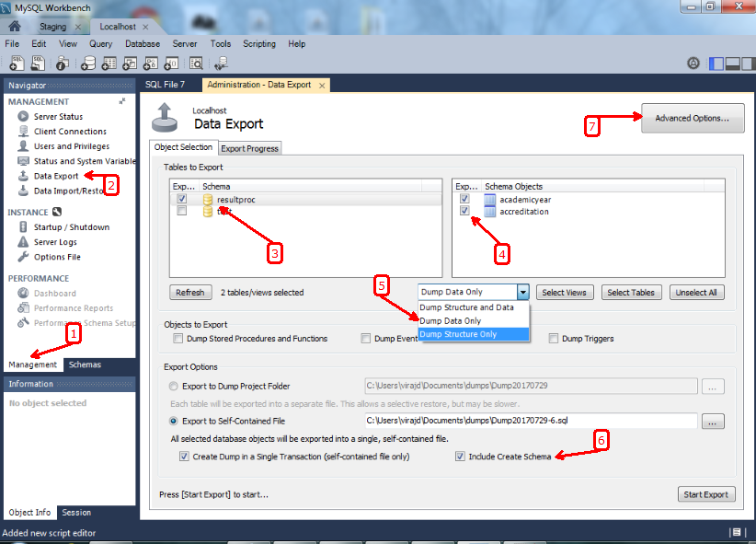Open Data Import/Restore in Navigator
756x544 pixels.
pyautogui.click(x=69, y=191)
